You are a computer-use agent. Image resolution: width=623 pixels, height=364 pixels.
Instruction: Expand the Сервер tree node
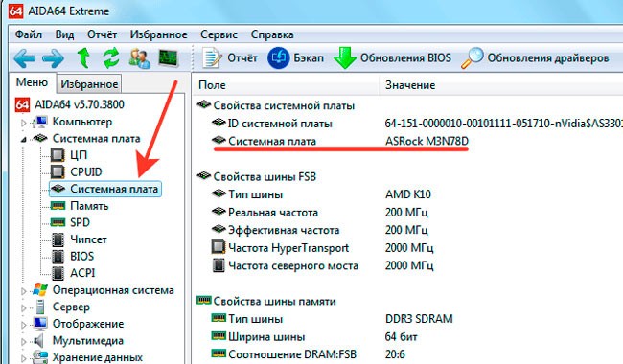[x=23, y=307]
